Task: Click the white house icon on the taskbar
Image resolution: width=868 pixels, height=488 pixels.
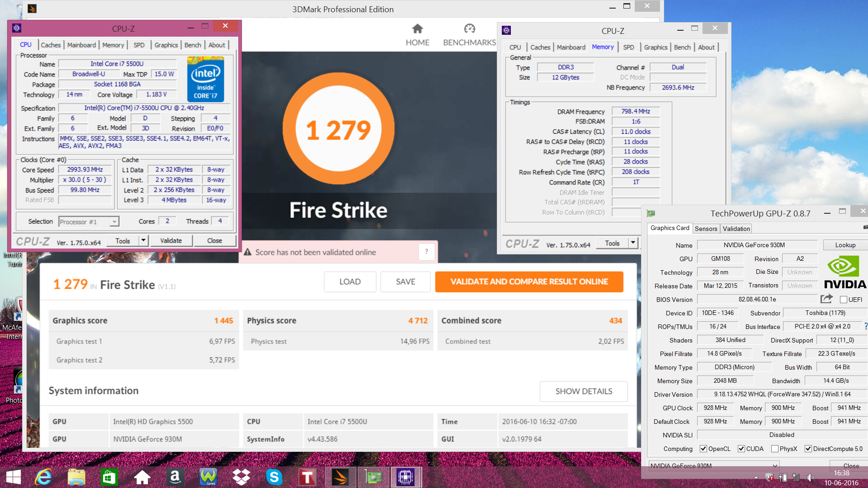Action: pos(142,477)
